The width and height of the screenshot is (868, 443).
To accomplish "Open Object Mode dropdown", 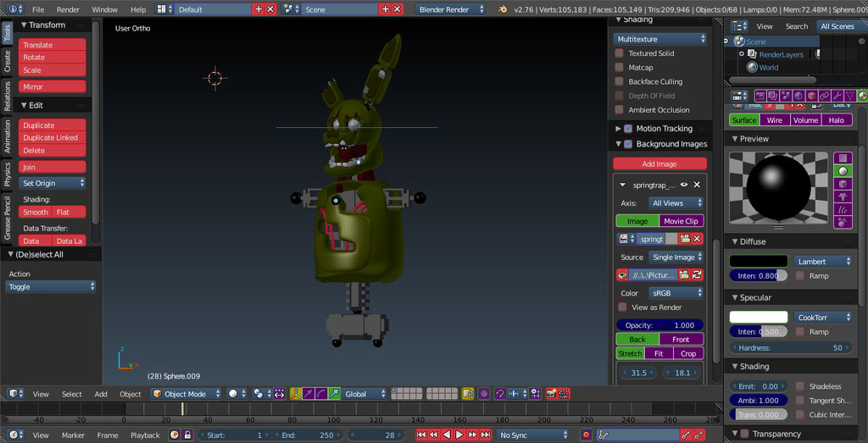I will click(186, 394).
